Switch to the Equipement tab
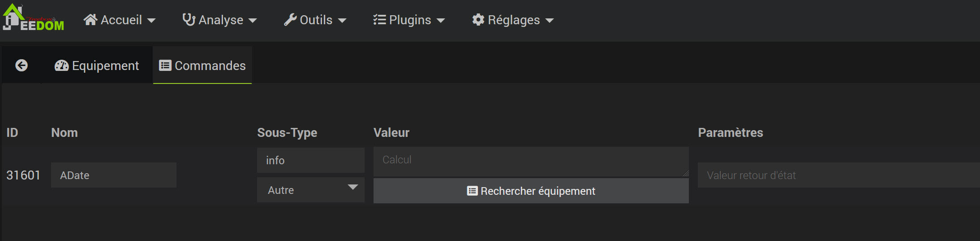980x241 pixels. [105, 66]
